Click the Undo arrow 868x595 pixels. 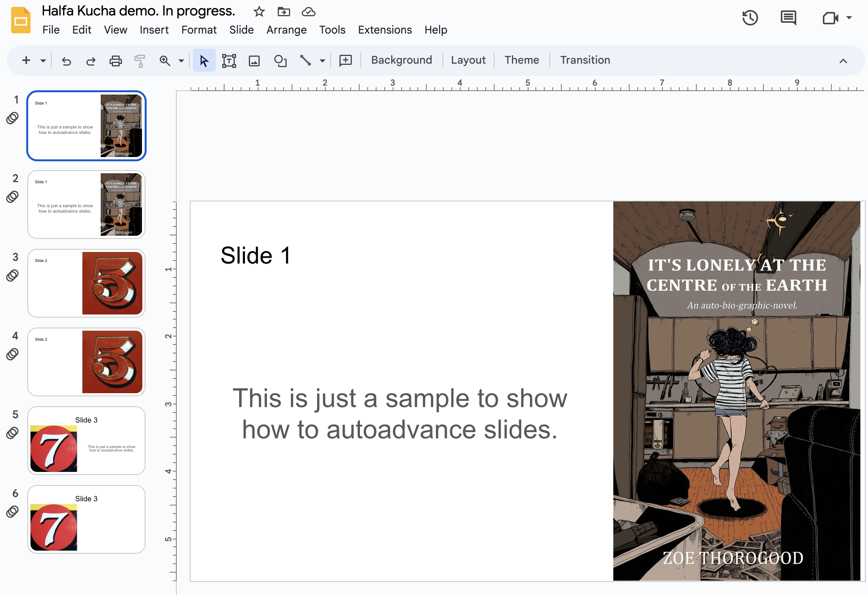tap(66, 61)
